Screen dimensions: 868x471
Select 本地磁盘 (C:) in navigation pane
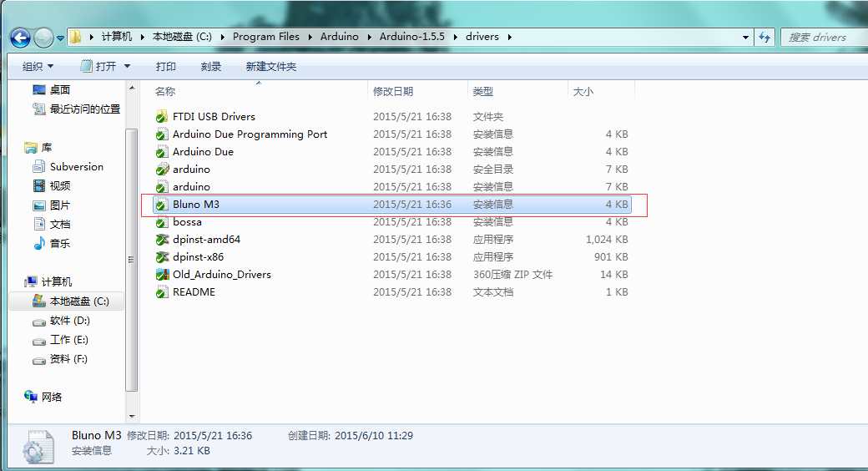pos(68,301)
